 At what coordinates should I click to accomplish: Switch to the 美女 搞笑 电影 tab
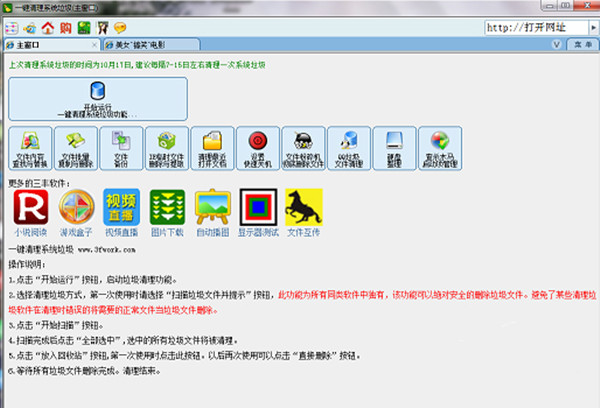pos(151,45)
